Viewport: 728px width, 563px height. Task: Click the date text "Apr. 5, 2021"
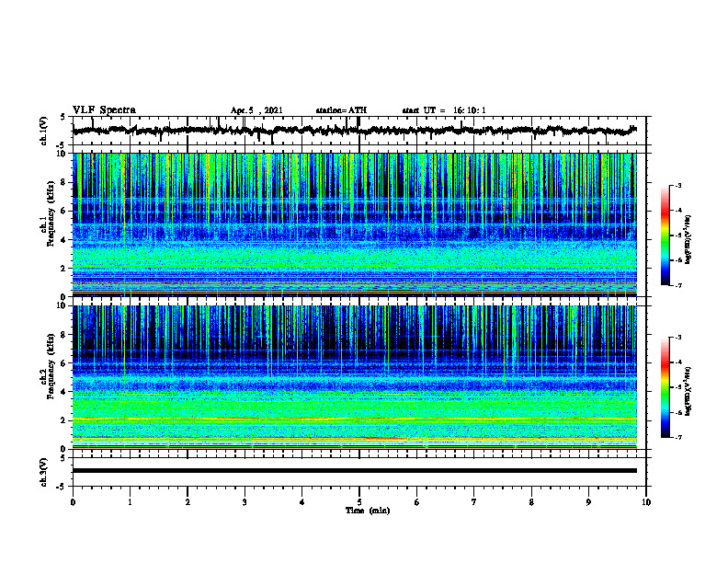click(x=256, y=110)
